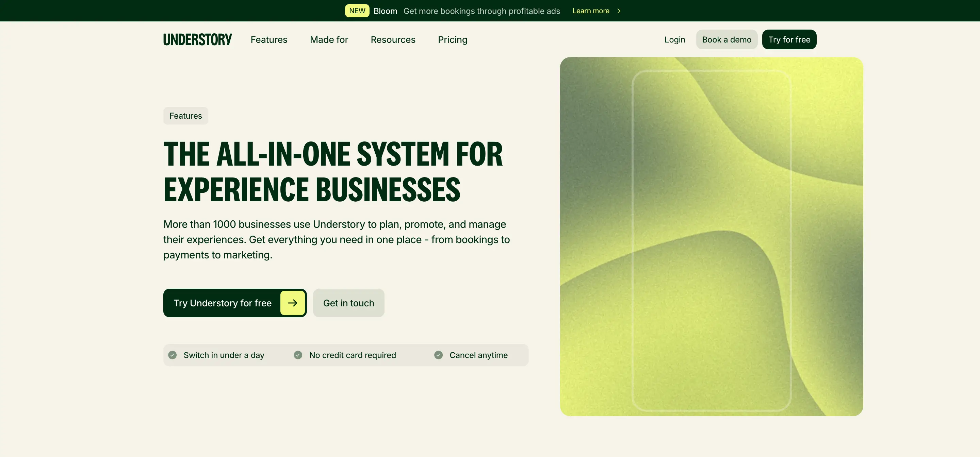Follow the Learn more link in banner
This screenshot has height=457, width=980.
(590, 11)
